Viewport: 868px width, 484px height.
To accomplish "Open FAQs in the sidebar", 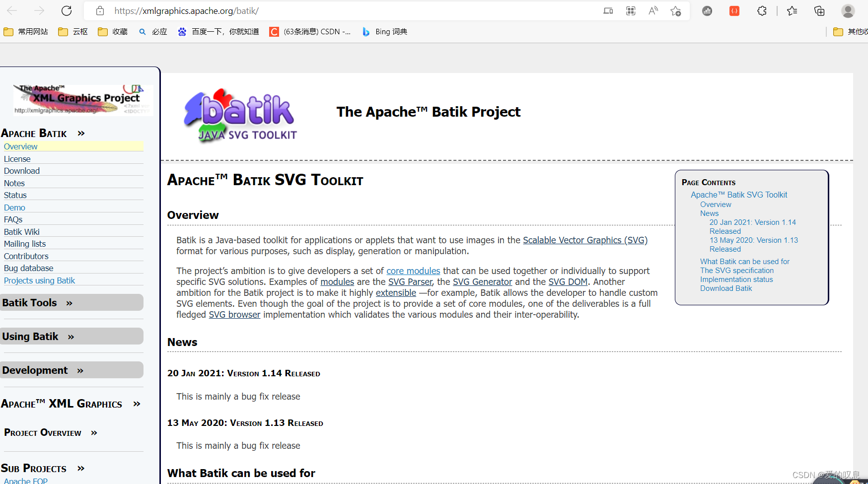I will [13, 219].
